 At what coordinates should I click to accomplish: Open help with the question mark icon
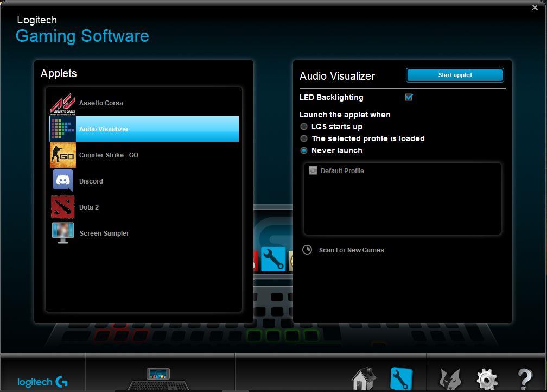coord(525,380)
